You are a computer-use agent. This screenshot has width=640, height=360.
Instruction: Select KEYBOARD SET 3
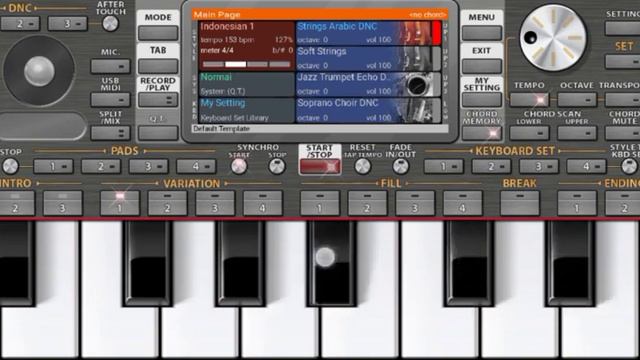coord(539,166)
